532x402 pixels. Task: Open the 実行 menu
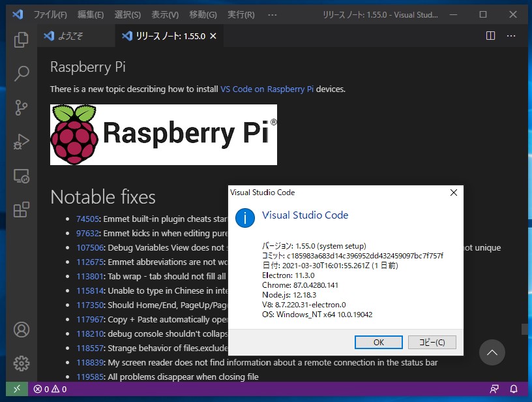241,13
